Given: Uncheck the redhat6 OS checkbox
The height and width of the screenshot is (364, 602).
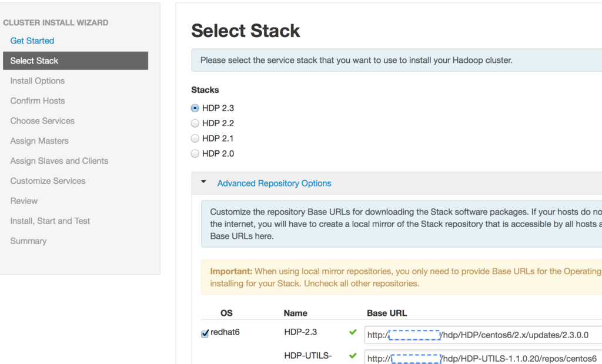Looking at the screenshot, I should tap(205, 333).
